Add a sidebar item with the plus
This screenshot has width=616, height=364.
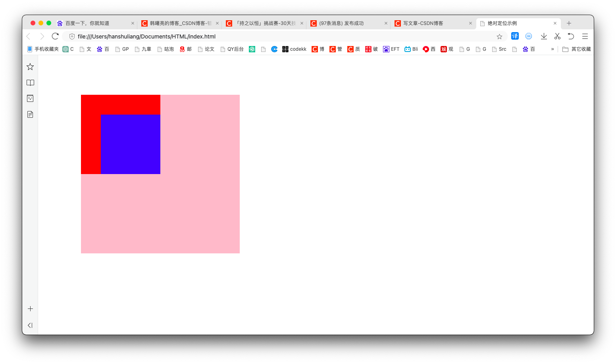(30, 308)
